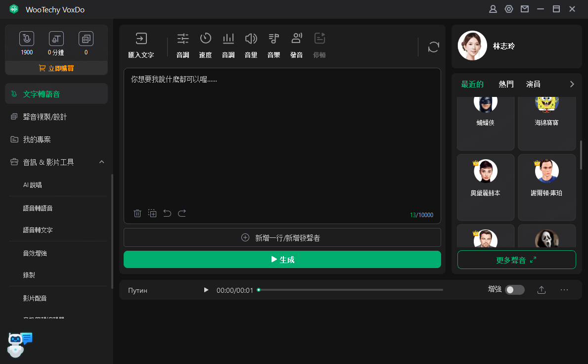Click the voice clone count icon
This screenshot has height=364, width=588.
click(86, 39)
